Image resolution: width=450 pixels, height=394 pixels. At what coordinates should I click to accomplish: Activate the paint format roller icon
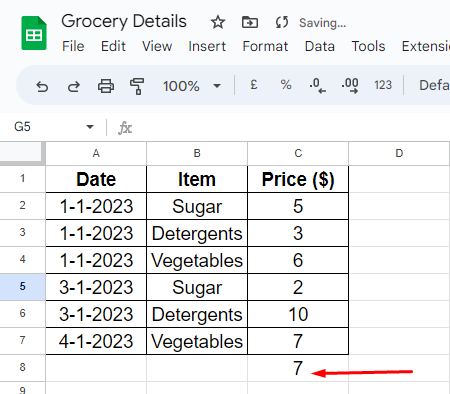click(137, 86)
